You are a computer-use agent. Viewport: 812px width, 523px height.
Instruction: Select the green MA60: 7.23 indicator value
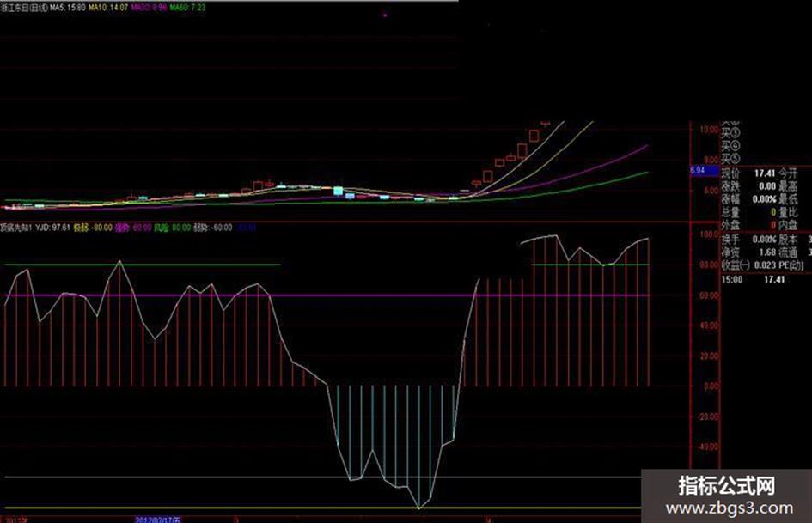click(x=187, y=8)
